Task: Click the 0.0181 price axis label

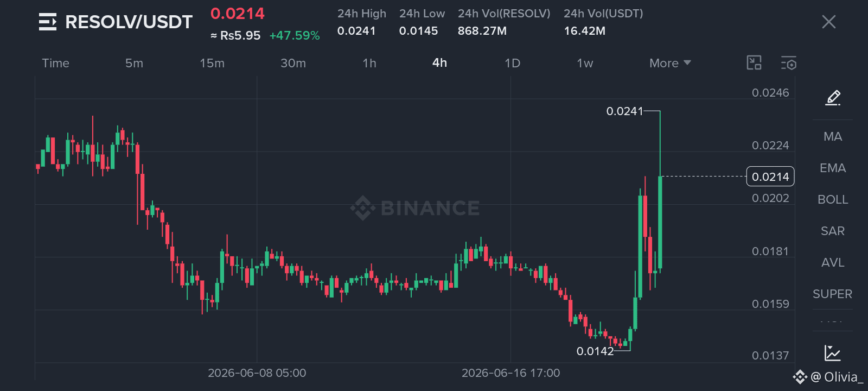Action: coord(770,251)
